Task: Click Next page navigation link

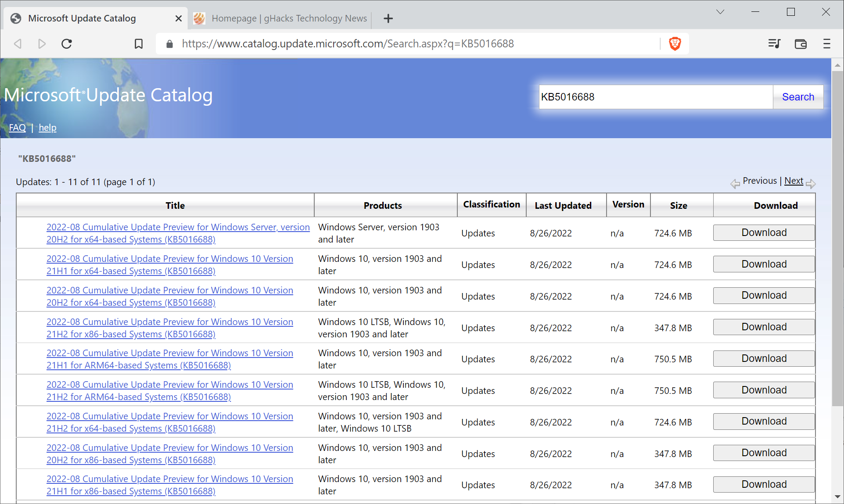Action: pyautogui.click(x=794, y=180)
